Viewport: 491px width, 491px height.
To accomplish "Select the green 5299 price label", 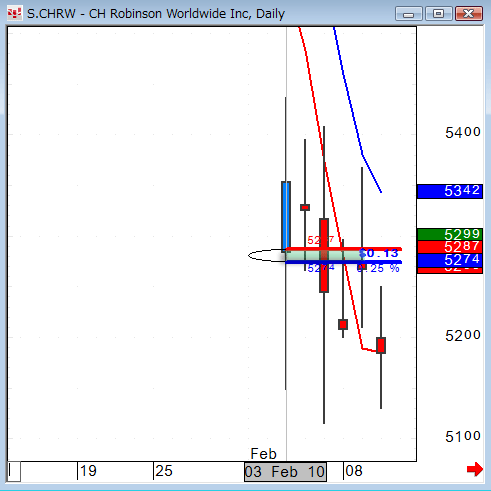I will [x=450, y=234].
